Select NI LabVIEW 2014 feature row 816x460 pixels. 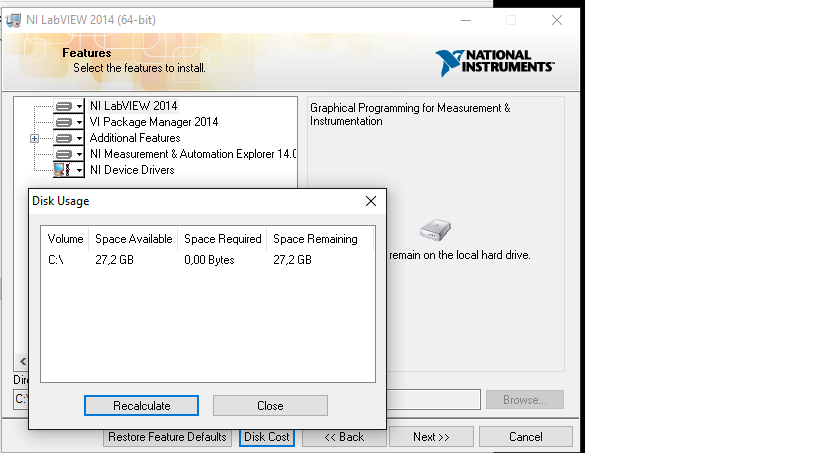pos(133,106)
